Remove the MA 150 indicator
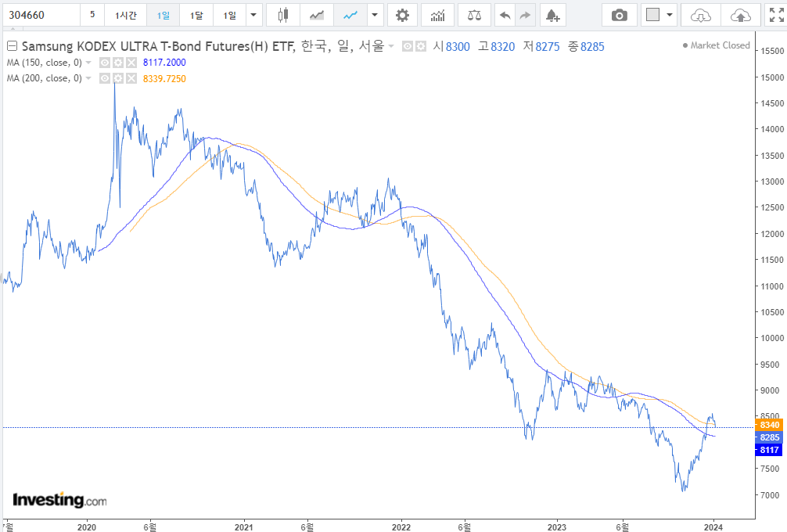This screenshot has height=532, width=787. [x=131, y=63]
